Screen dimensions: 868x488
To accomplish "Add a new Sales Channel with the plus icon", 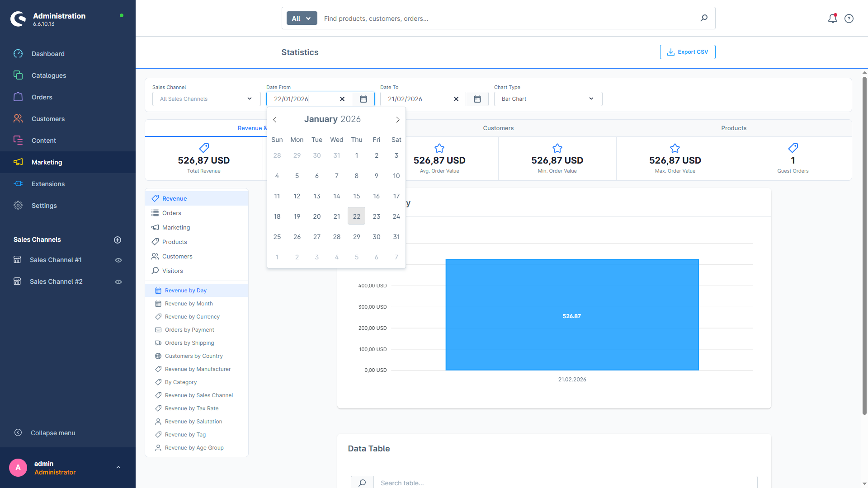I will pos(118,239).
